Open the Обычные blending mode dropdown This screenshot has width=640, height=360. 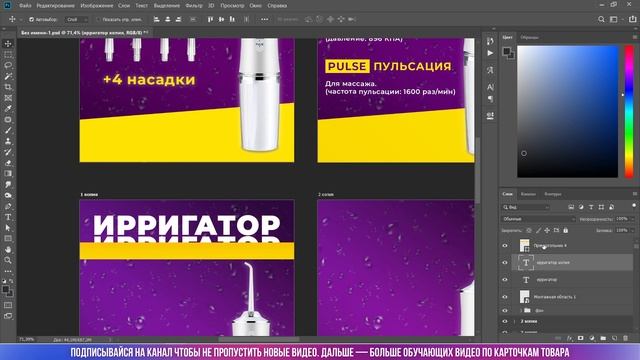pos(538,219)
